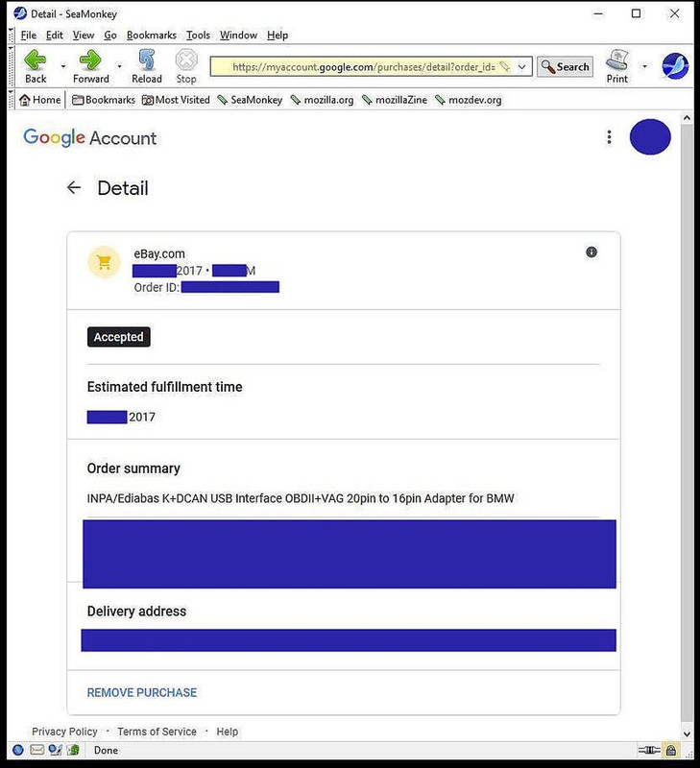Viewport: 700px width, 768px height.
Task: Click the eBay.com merchant name
Action: (159, 253)
